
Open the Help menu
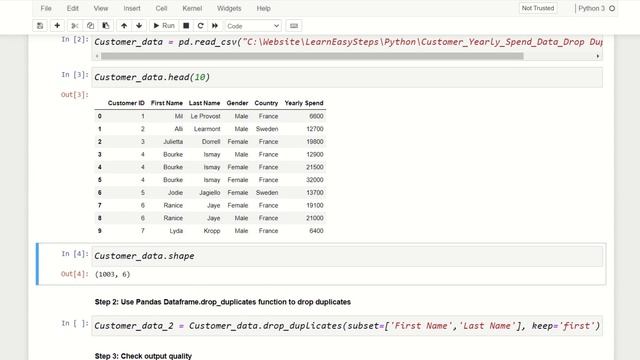(263, 8)
